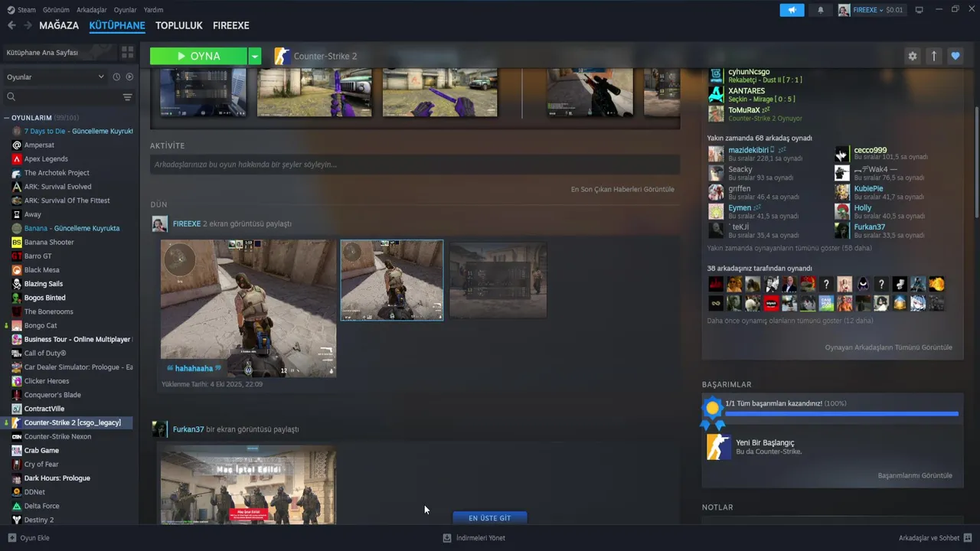Open the Yardım menu
This screenshot has height=551, width=980.
(153, 10)
